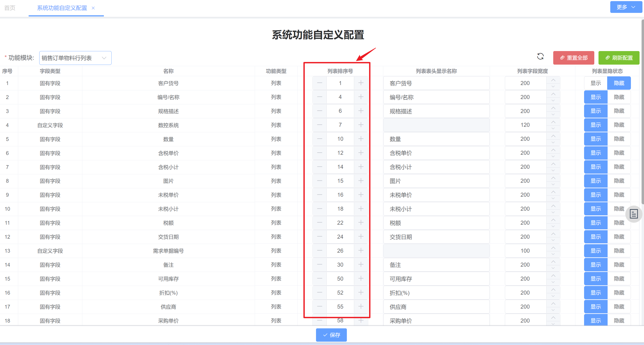Click the circular refresh icon
This screenshot has height=345, width=644.
[540, 57]
